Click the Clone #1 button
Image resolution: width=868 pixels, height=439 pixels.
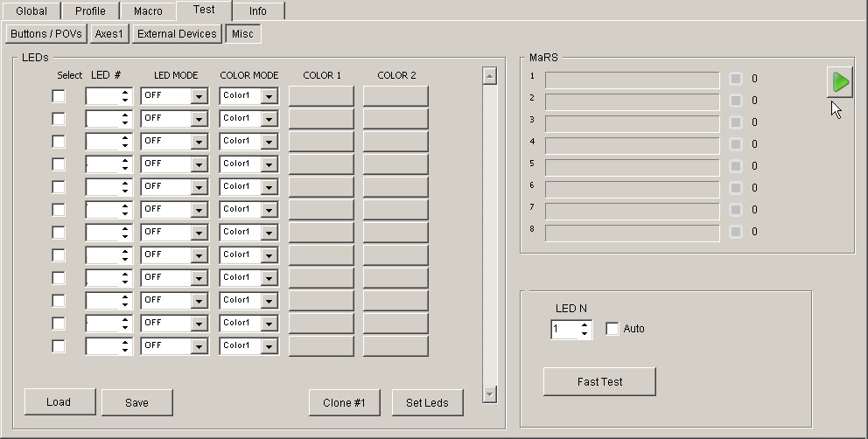click(x=344, y=403)
